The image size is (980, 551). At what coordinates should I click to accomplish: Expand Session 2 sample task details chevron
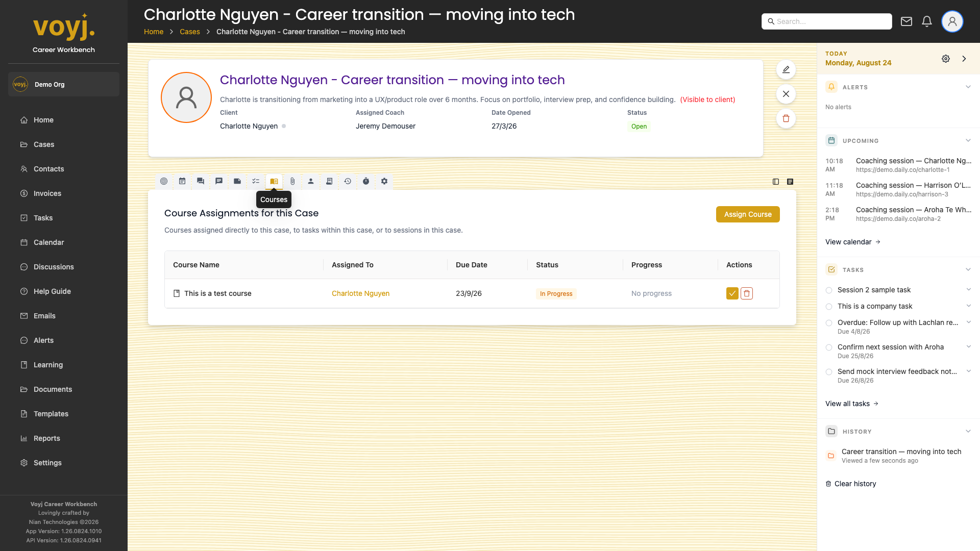pos(968,289)
